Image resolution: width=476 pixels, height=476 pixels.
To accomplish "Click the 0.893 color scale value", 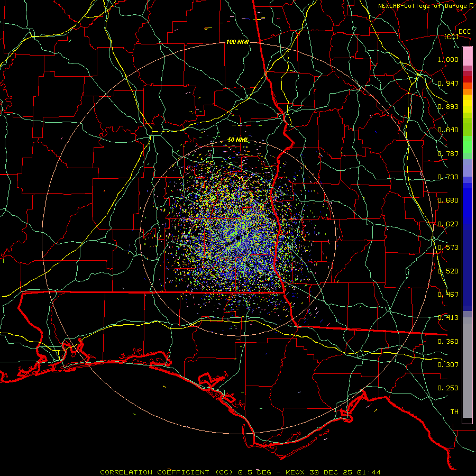I will click(448, 106).
